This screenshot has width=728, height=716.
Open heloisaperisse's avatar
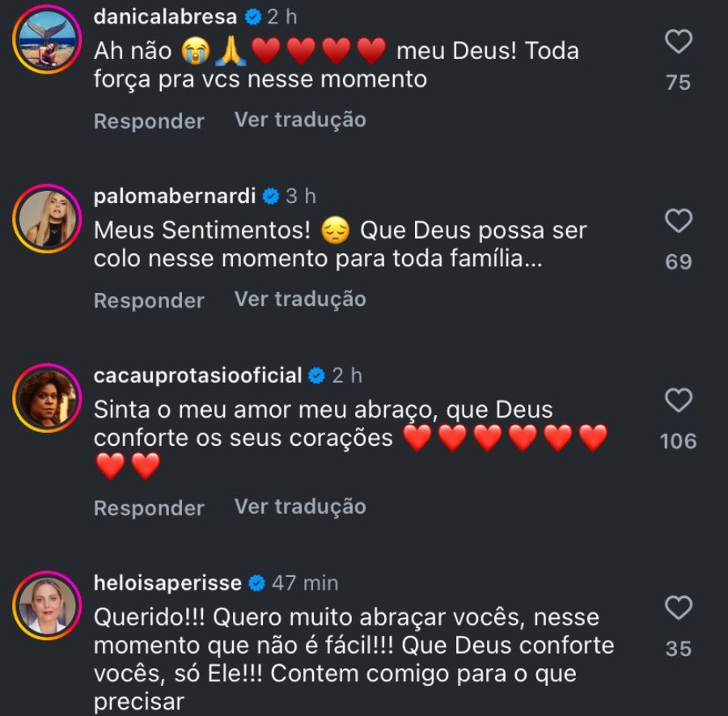[x=45, y=606]
